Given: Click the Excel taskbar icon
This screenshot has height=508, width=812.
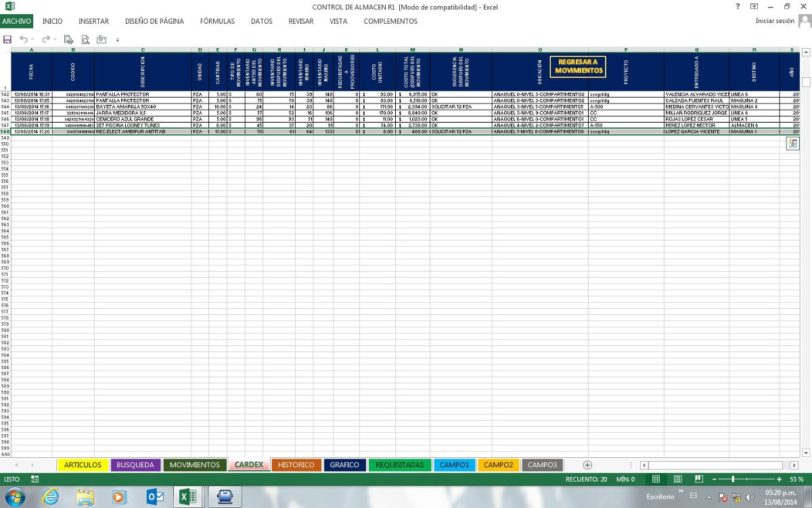Looking at the screenshot, I should click(187, 496).
